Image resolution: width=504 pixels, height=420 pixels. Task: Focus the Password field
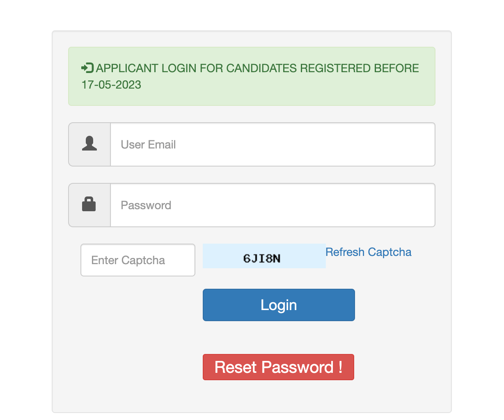pyautogui.click(x=273, y=205)
